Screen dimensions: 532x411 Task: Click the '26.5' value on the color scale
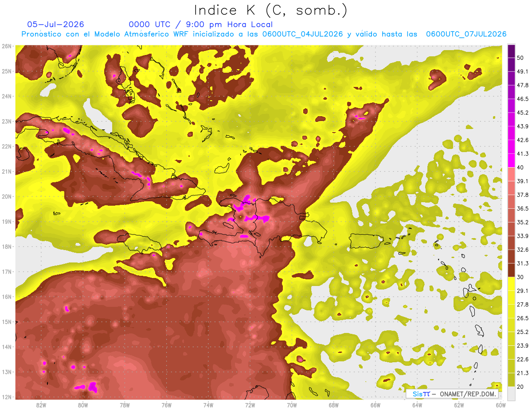[522, 318]
